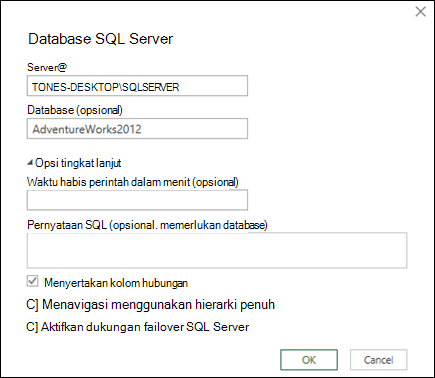The image size is (435, 378).
Task: Click the Database (opsional) input field
Action: click(x=137, y=129)
